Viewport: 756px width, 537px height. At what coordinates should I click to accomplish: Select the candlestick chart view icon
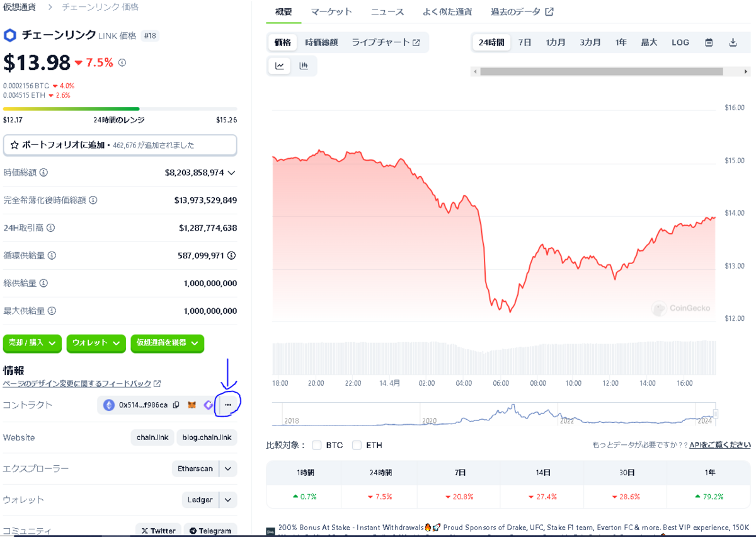pyautogui.click(x=304, y=66)
